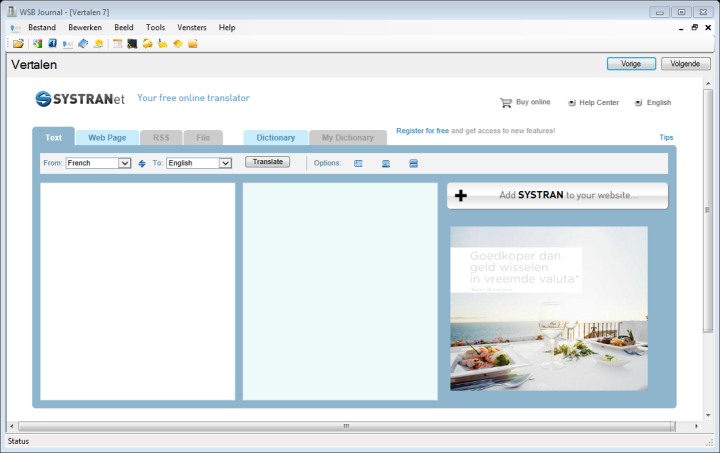Click the calendar icon in the toolbar
Image resolution: width=720 pixels, height=453 pixels.
tap(117, 44)
